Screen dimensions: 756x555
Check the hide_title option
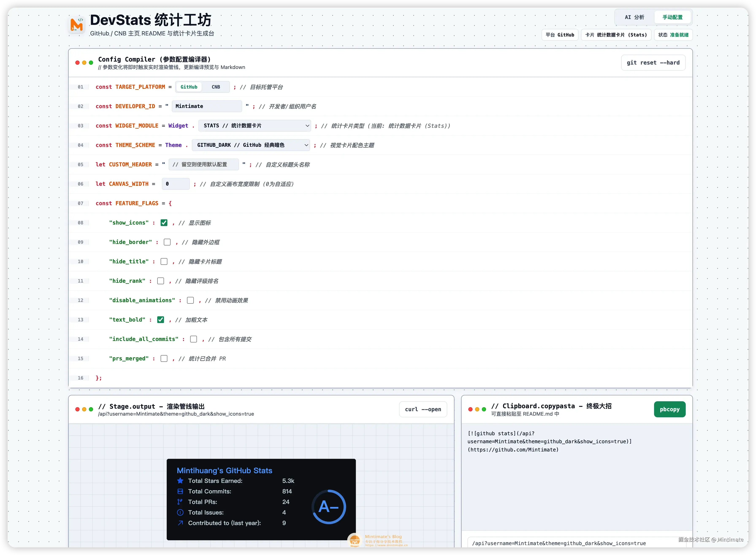point(164,261)
